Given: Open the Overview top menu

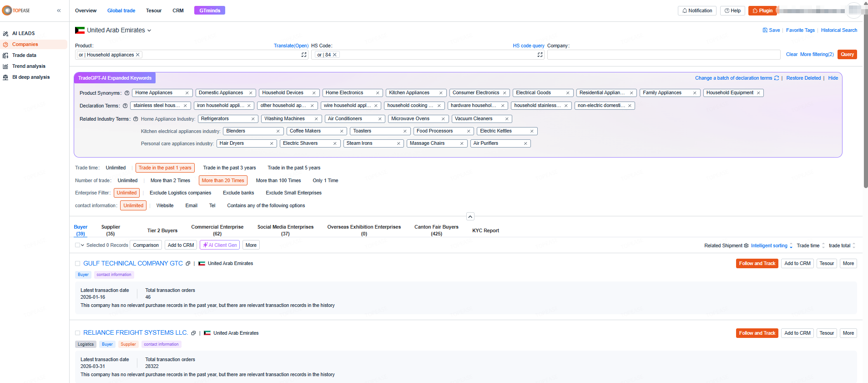Looking at the screenshot, I should pos(86,10).
